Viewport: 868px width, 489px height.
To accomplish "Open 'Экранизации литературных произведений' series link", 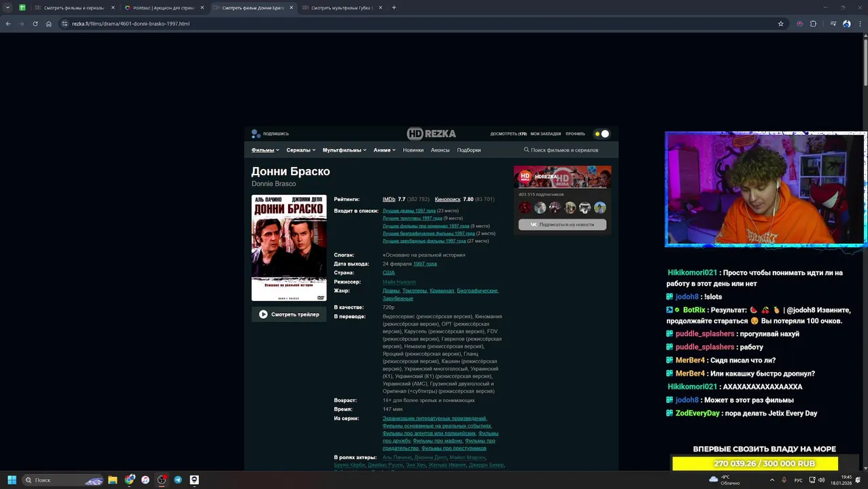I will pyautogui.click(x=435, y=418).
